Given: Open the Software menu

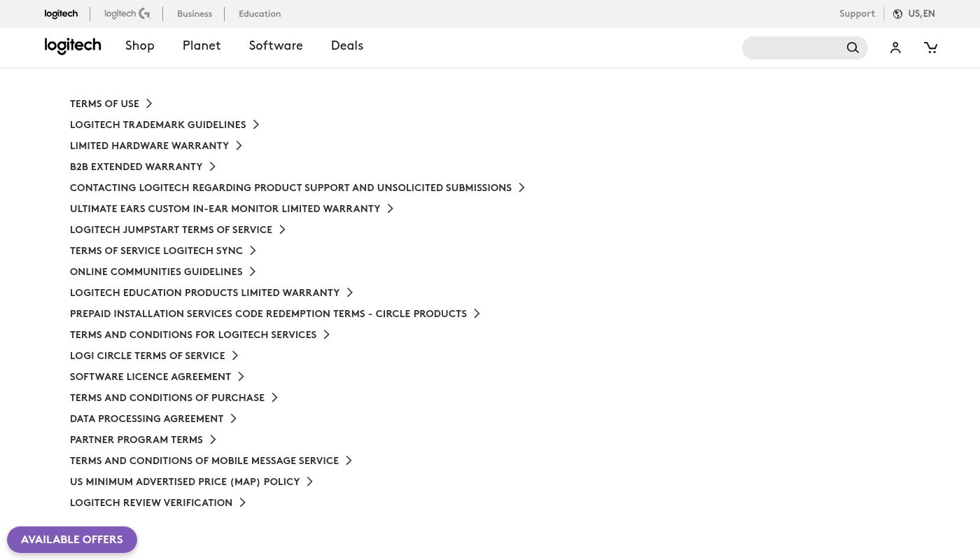Looking at the screenshot, I should 276,46.
